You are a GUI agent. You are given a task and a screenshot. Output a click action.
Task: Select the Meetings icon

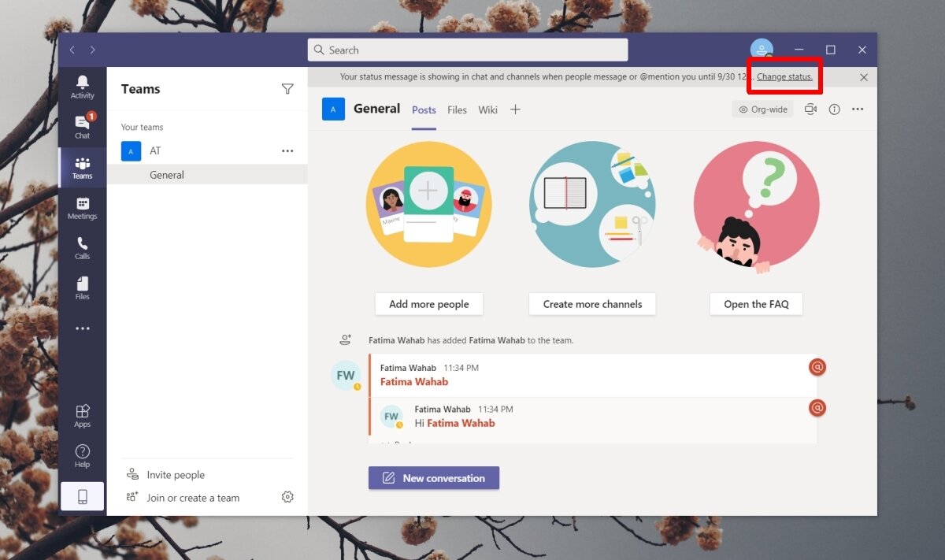tap(82, 206)
